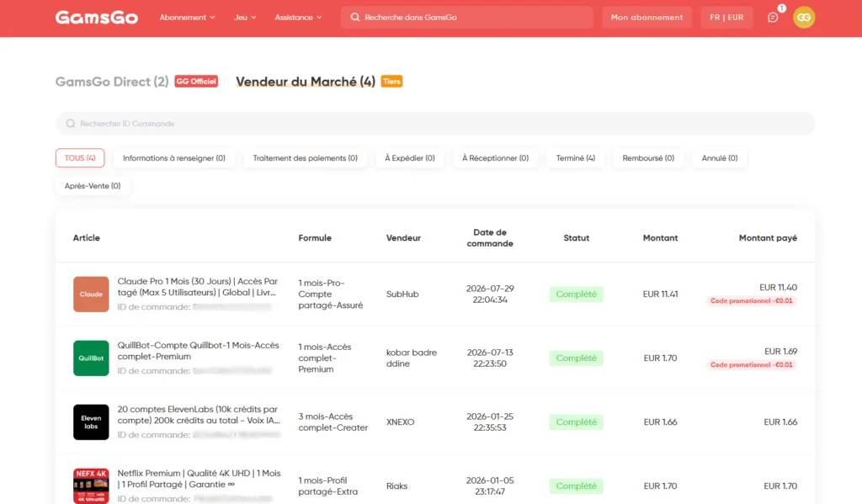Click the Netflix 4K product thumbnail
Image resolution: width=862 pixels, height=504 pixels.
91,485
